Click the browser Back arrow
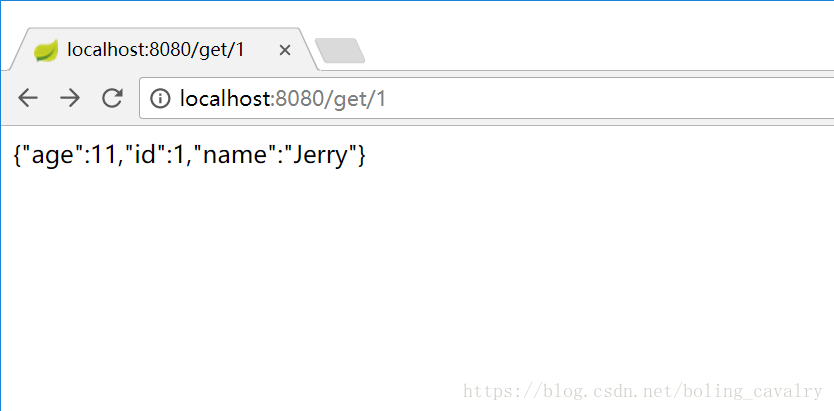This screenshot has width=834, height=411. click(28, 97)
